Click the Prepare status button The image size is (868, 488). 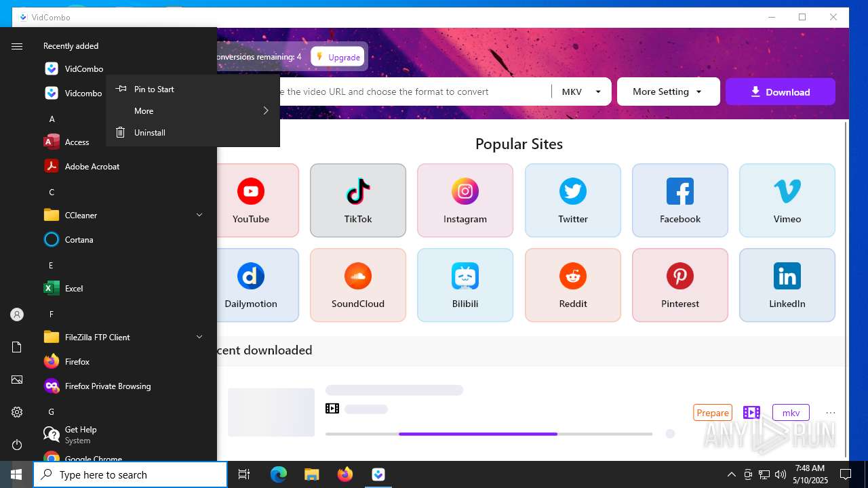point(713,413)
